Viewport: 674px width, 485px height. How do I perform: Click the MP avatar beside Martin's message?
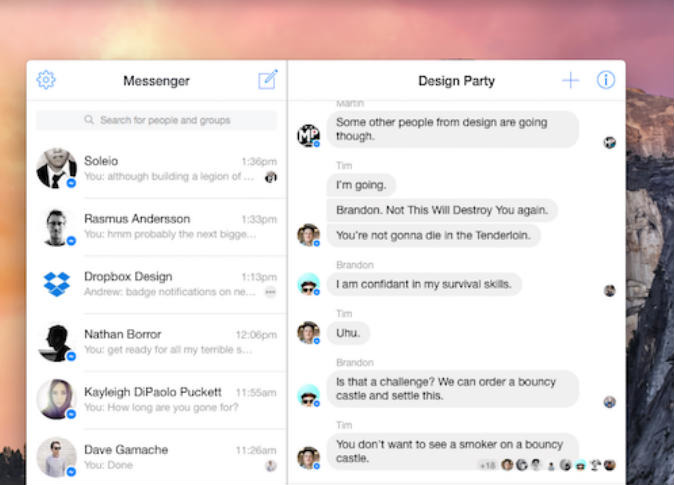pos(308,136)
